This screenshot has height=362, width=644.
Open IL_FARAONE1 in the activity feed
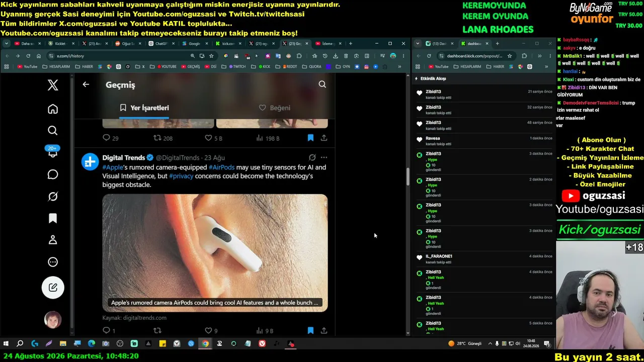coord(439,256)
